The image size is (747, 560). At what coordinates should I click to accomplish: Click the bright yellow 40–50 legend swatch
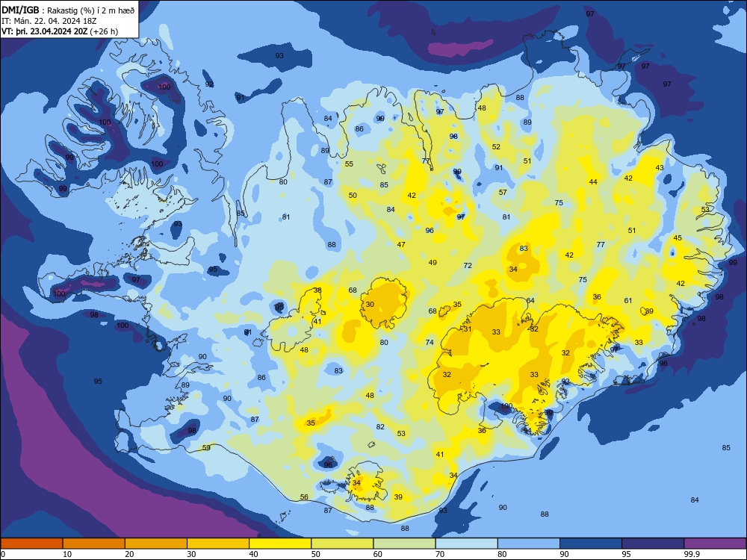(x=280, y=544)
